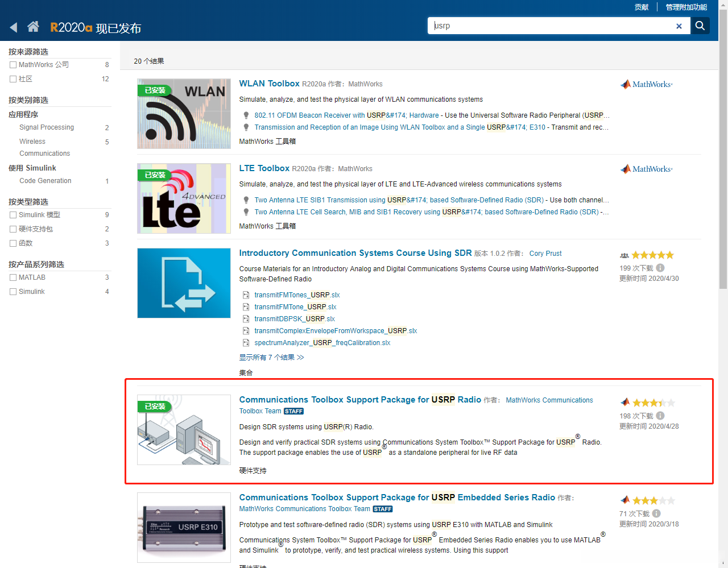Check the 硬件支持包 type filter
The image size is (728, 568).
click(13, 229)
